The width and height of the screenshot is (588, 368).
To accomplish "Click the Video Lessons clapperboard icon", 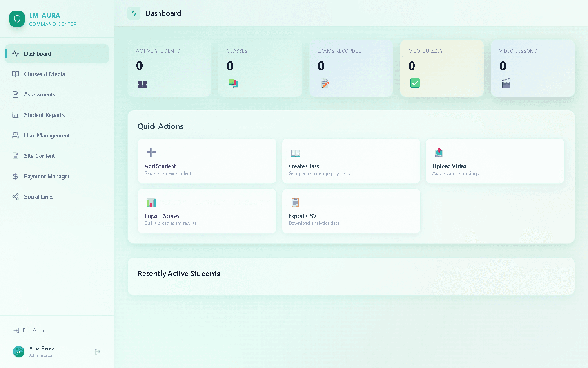I will [506, 83].
